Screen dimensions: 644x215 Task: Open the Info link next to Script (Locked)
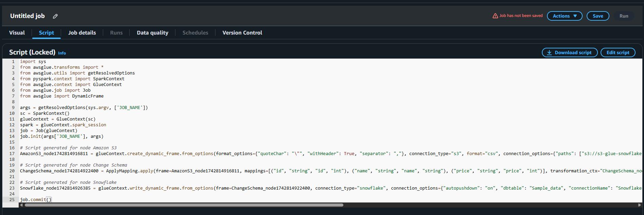point(62,53)
